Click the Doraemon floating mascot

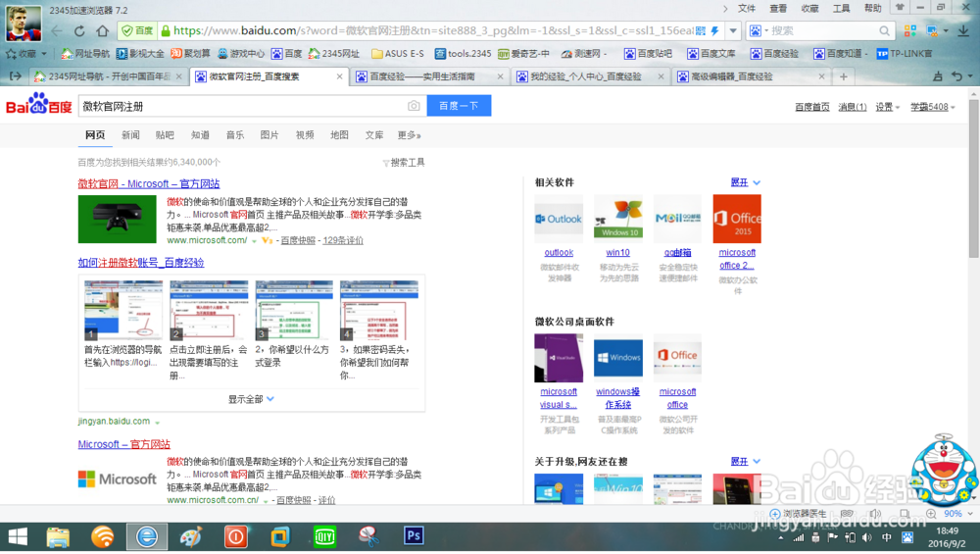(x=944, y=469)
